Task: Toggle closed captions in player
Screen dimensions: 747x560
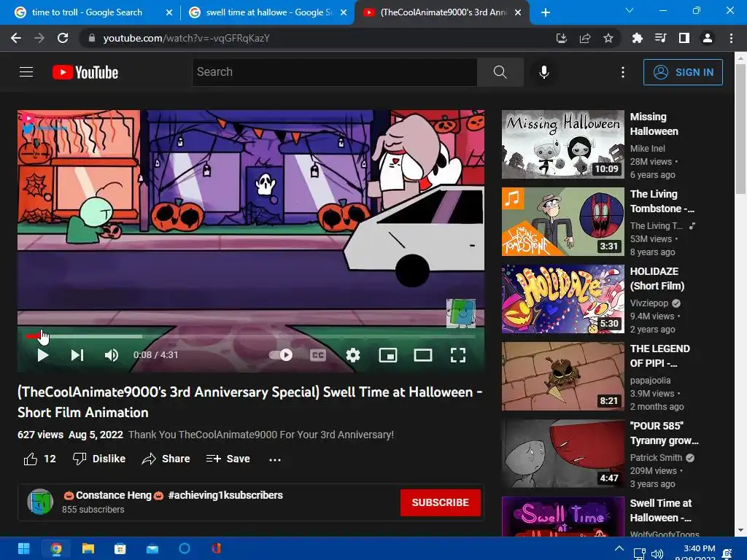Action: tap(318, 355)
